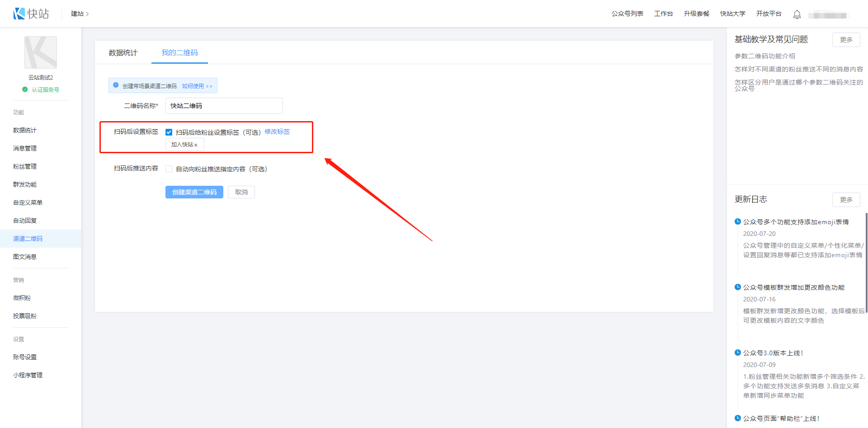Click clock icon beside emoji update entry
This screenshot has width=868, height=428.
pos(738,221)
